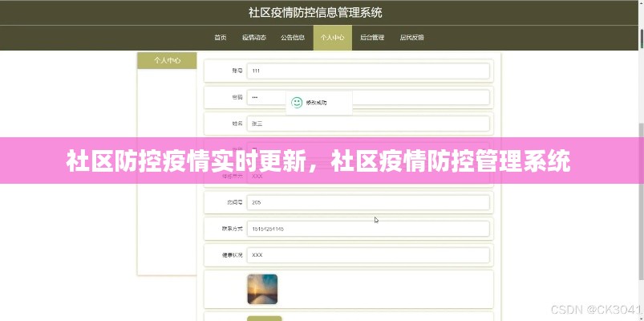Click 个人中心 sidebar heading

tap(167, 61)
